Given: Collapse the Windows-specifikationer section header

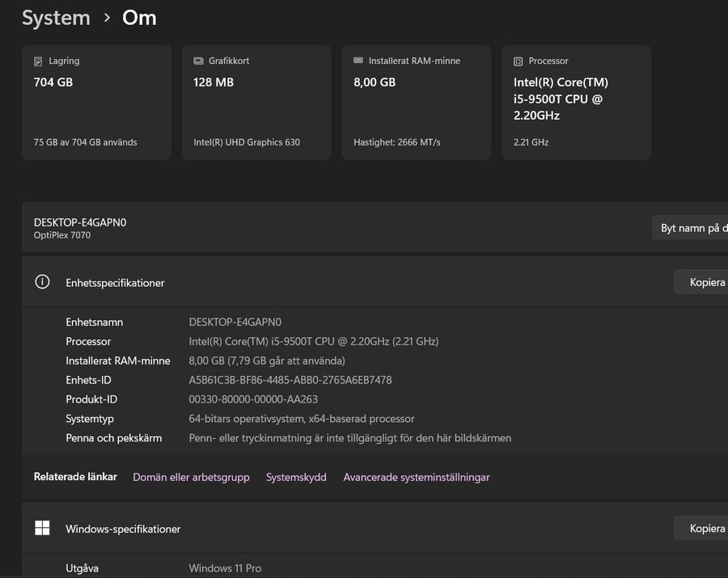Looking at the screenshot, I should click(x=375, y=529).
